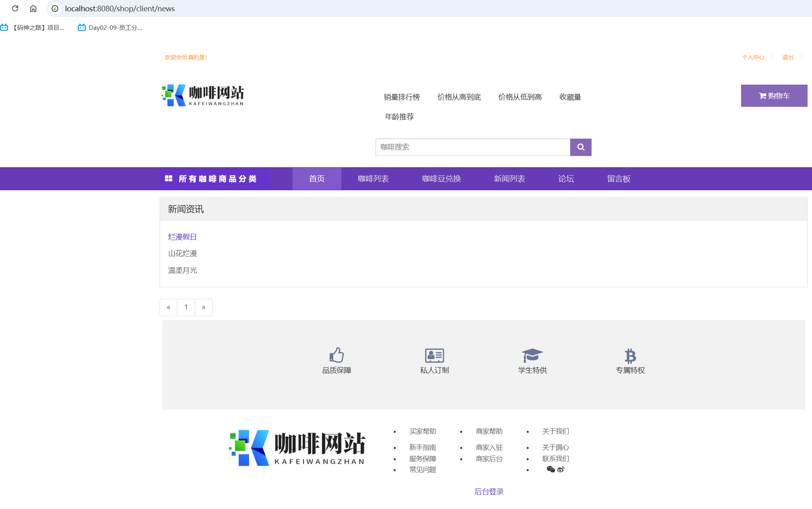The height and width of the screenshot is (509, 812).
Task: Click the grid icon beside 所有咖啡商品分类
Action: [x=169, y=179]
